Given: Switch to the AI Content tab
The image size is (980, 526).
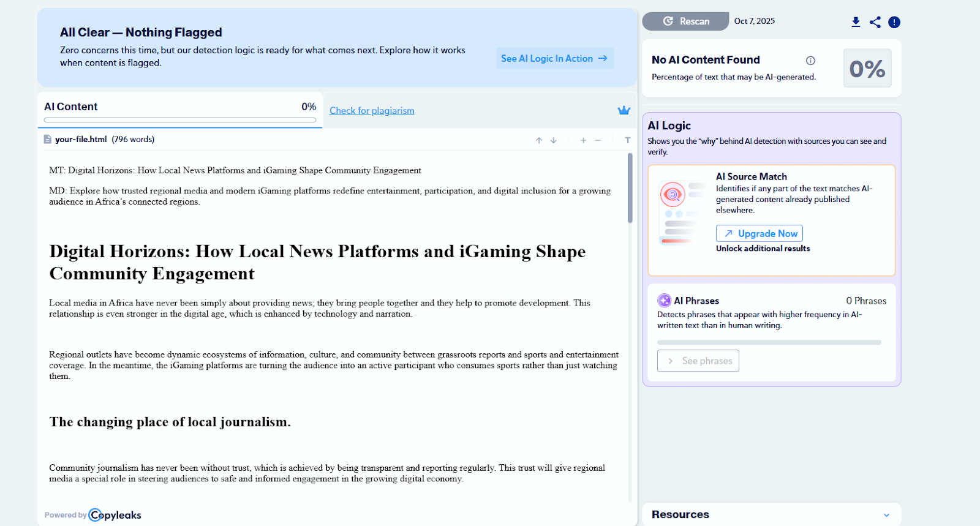Looking at the screenshot, I should click(x=180, y=107).
